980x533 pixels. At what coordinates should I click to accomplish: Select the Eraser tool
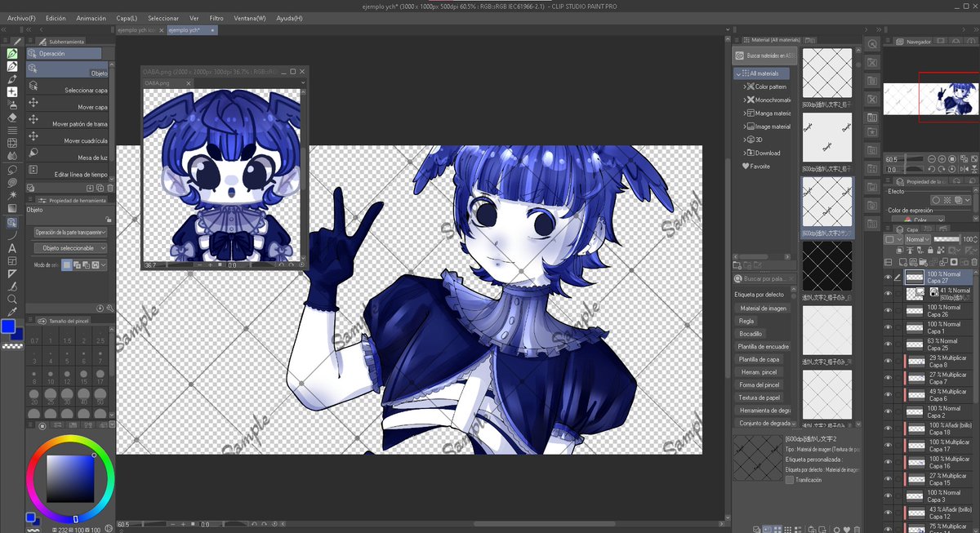point(12,117)
